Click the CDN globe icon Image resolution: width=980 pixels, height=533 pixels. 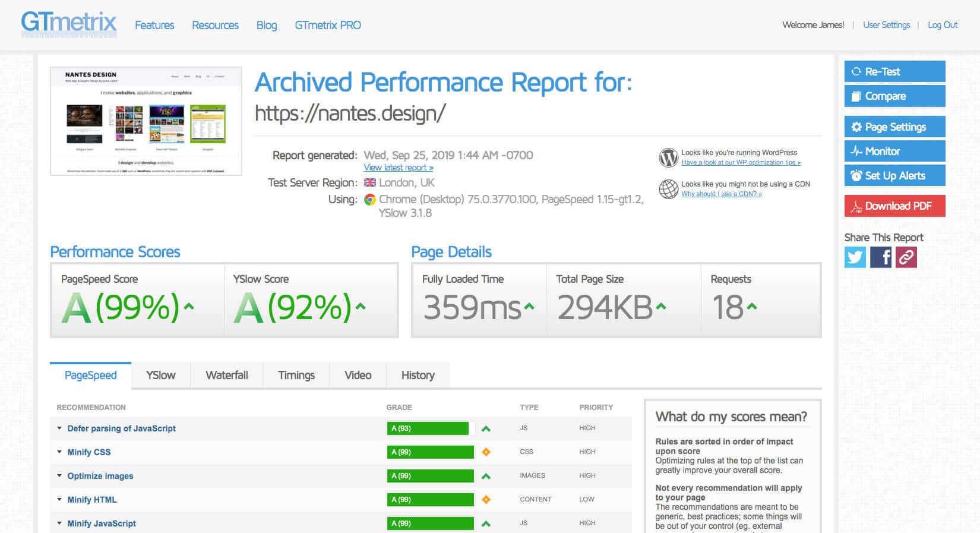click(x=669, y=189)
